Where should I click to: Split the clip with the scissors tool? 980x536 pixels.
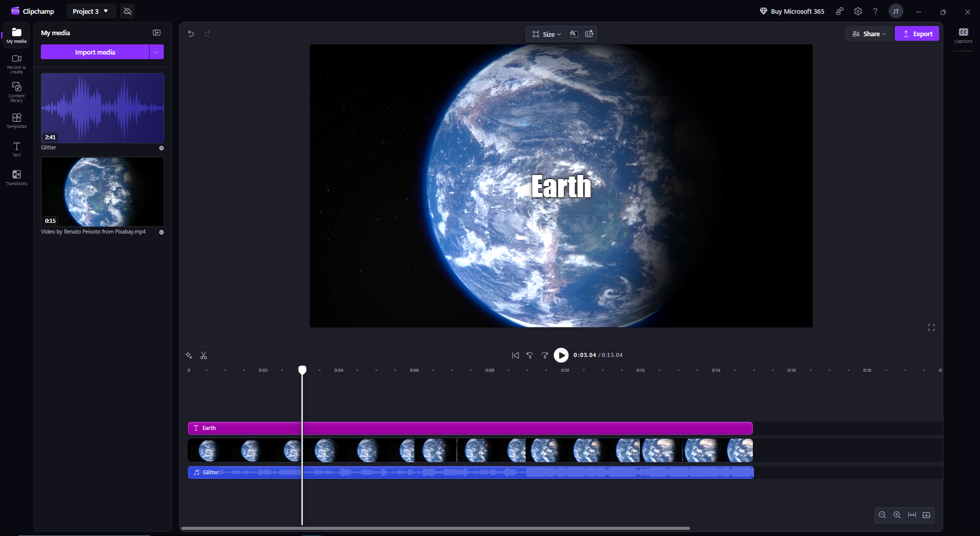[204, 355]
